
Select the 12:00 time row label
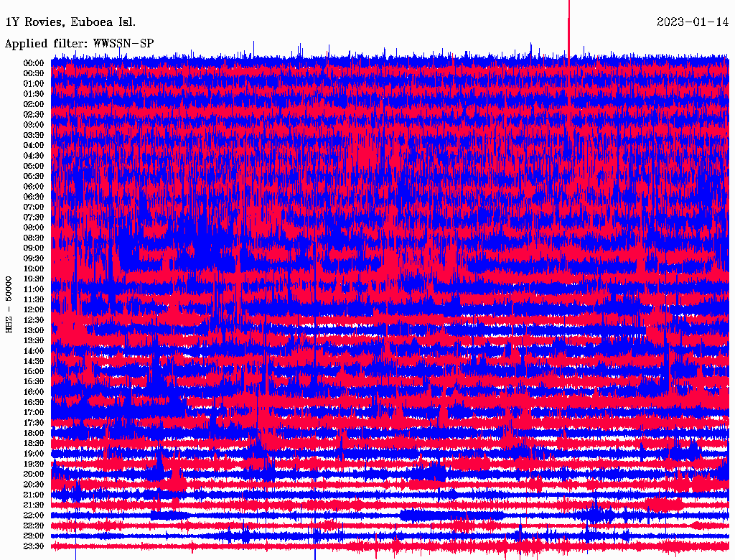33,309
